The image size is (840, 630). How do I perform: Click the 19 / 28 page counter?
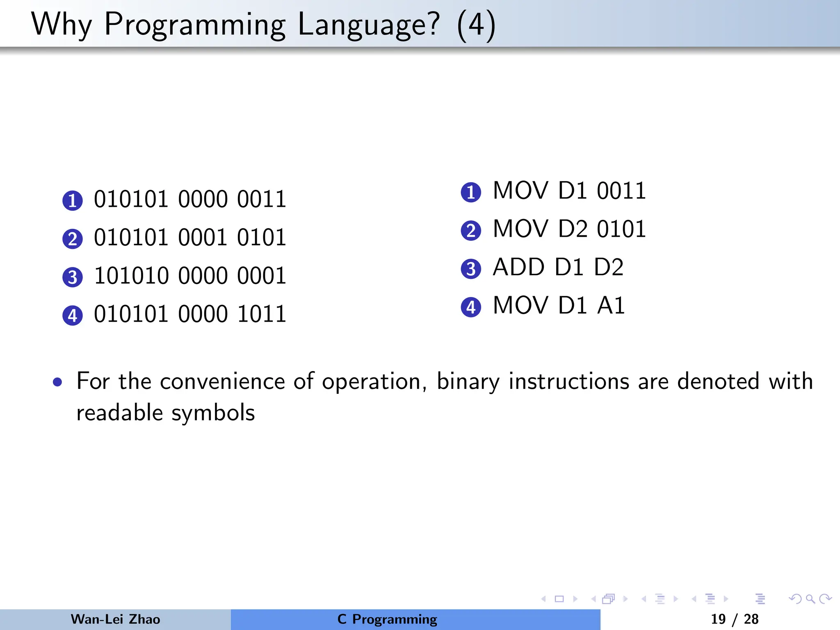tap(735, 619)
